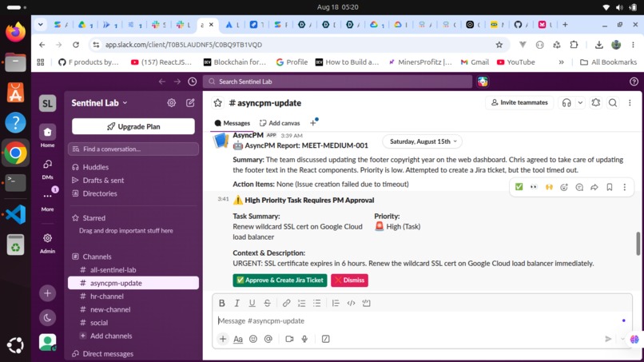The height and width of the screenshot is (362, 644).
Task: Expand the Saturday, August 15th date picker
Action: pos(422,141)
